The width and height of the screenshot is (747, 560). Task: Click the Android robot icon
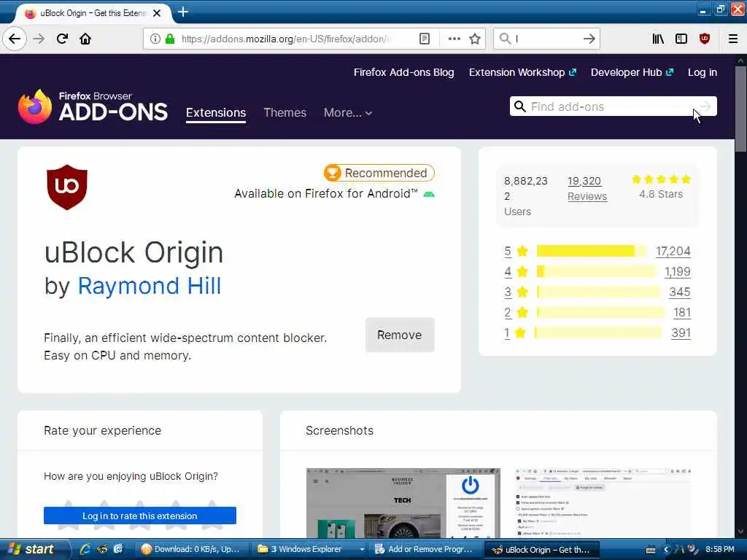(429, 194)
